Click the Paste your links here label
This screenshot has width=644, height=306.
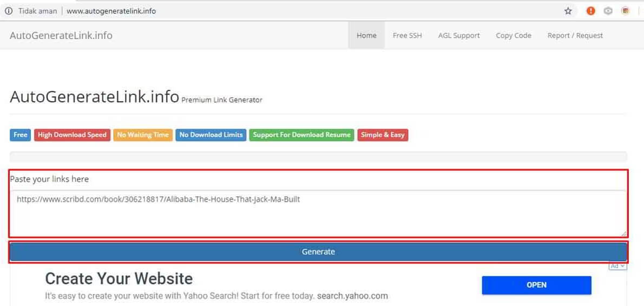coord(49,179)
